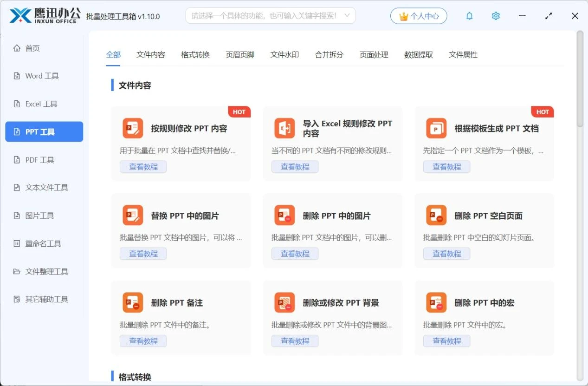Switch to the 页眉页脚 tab
Screen dimensions: 588x386
pos(240,54)
